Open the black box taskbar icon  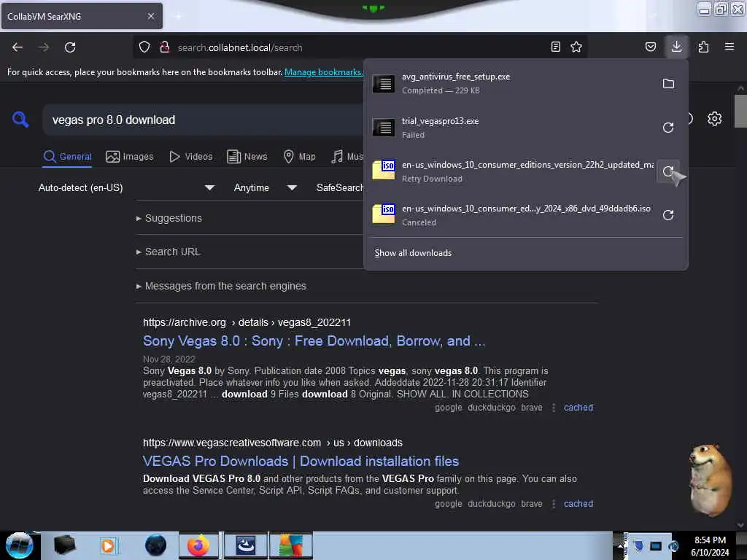coord(64,544)
